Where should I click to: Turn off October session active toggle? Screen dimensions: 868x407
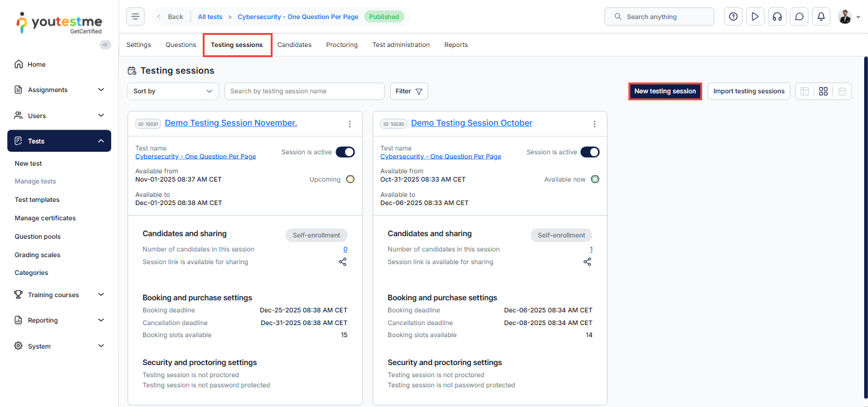pyautogui.click(x=590, y=152)
